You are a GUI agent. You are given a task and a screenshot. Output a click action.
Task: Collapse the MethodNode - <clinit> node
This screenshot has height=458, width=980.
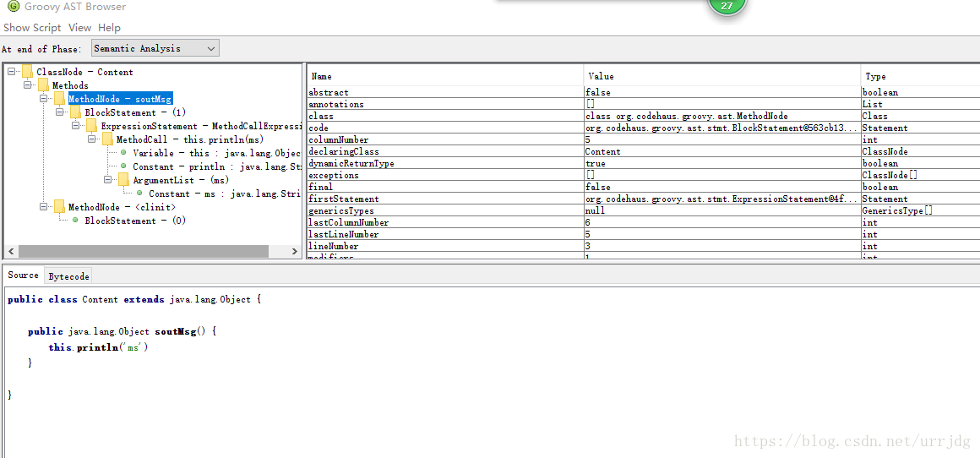click(x=43, y=207)
